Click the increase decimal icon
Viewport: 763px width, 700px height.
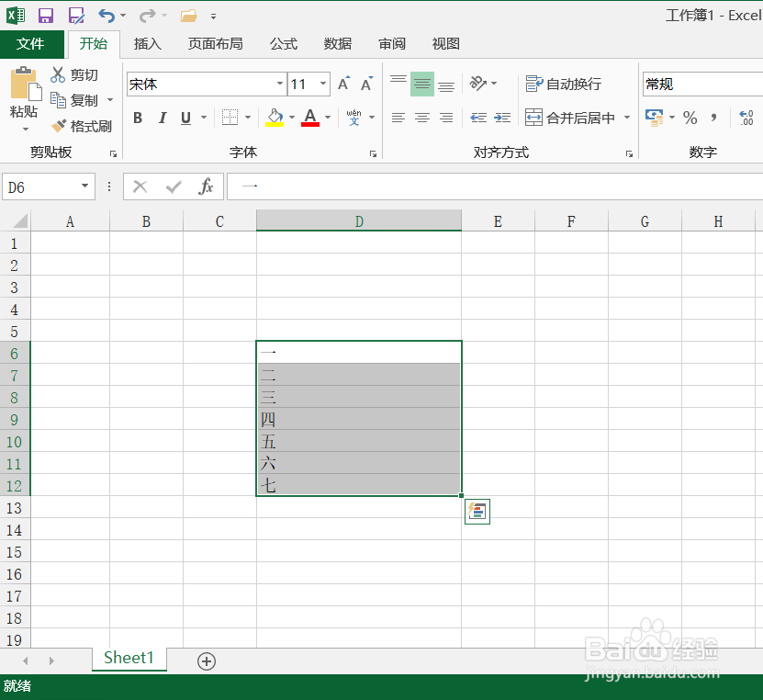click(x=746, y=118)
